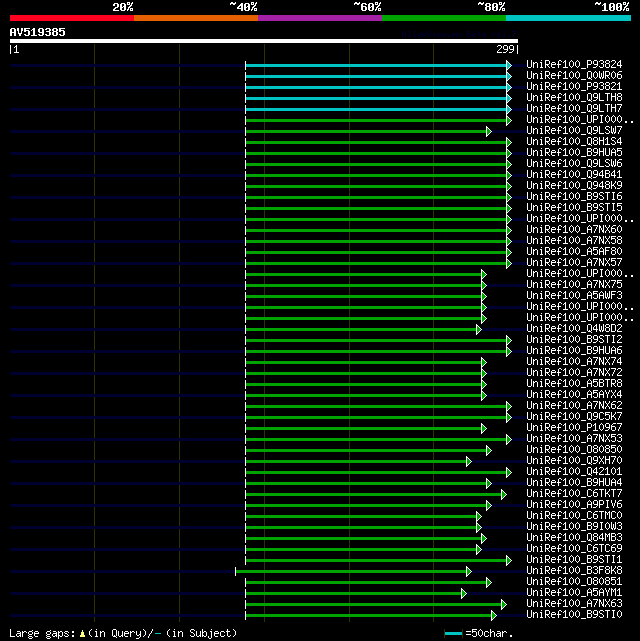
Task: Select the UniRef100_B9STI5 label
Action: pyautogui.click(x=574, y=208)
